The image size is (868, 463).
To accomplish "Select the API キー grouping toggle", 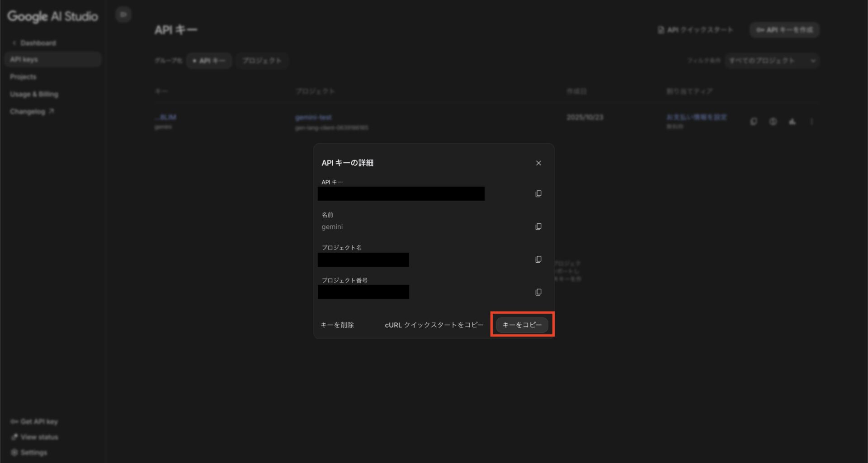I will point(209,60).
